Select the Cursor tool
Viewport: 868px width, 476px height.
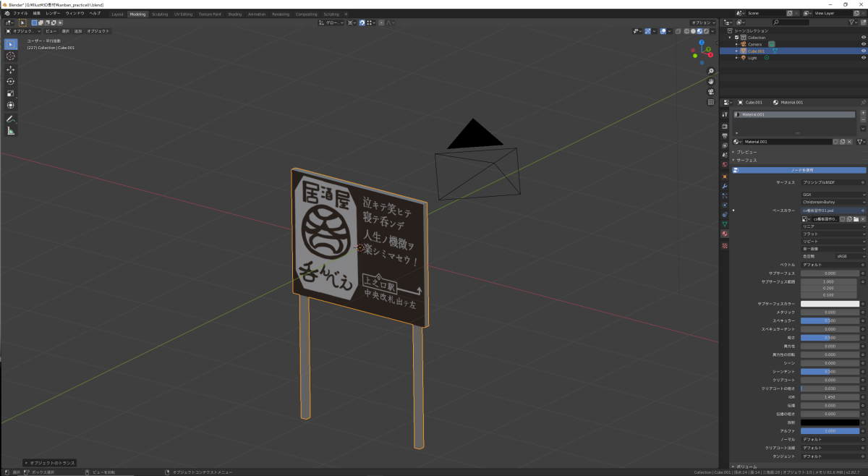point(11,56)
